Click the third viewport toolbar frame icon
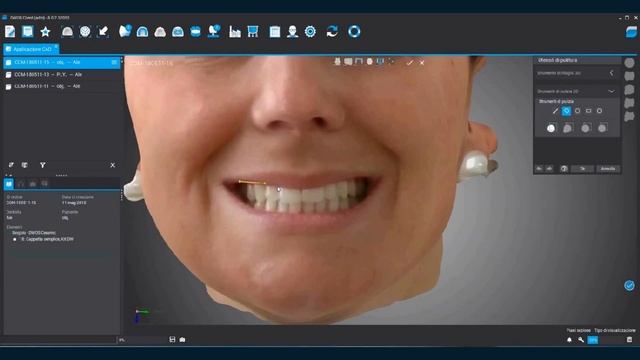 click(359, 62)
